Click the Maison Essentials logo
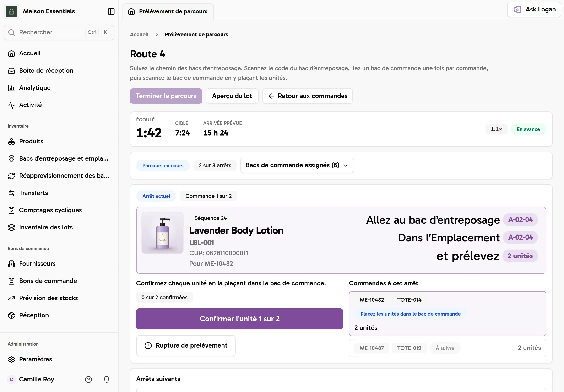564x392 pixels. (x=11, y=11)
